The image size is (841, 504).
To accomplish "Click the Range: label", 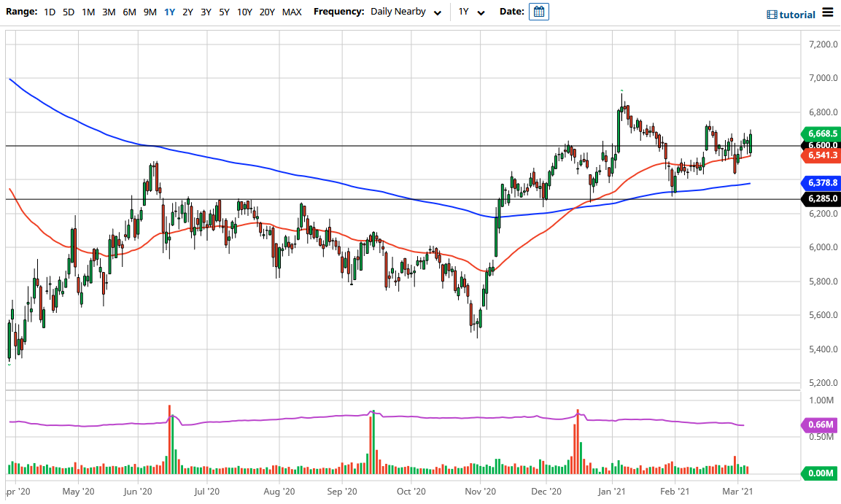I will [21, 12].
